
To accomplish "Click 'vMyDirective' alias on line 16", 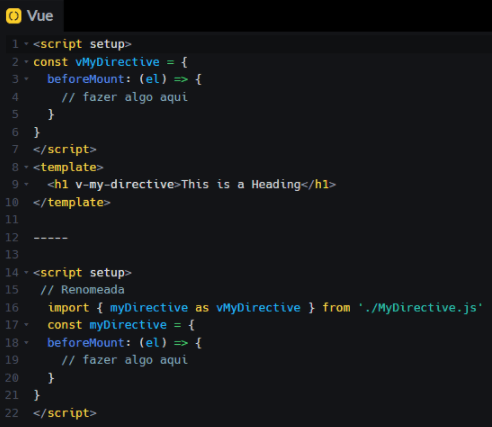I will click(258, 308).
